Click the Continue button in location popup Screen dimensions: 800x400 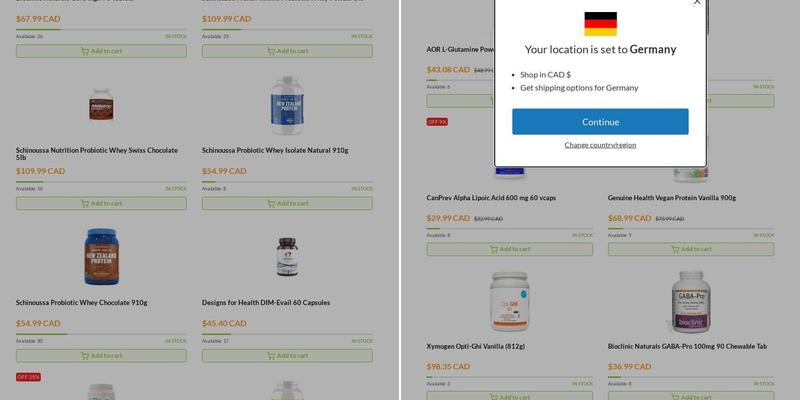(600, 121)
